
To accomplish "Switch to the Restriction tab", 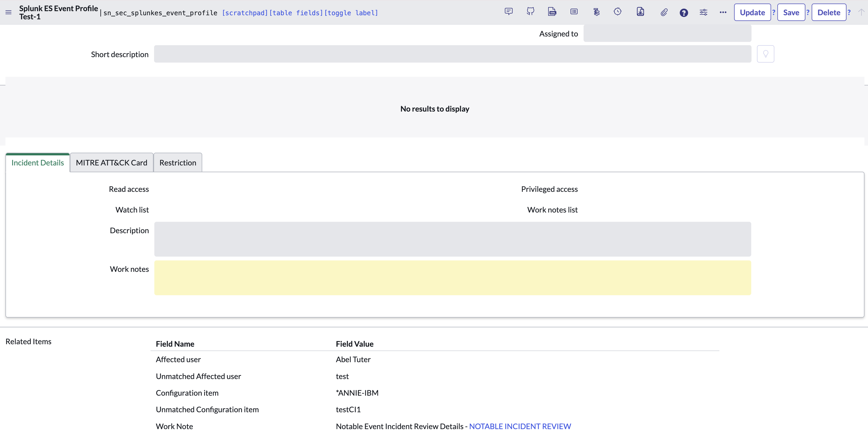I will pyautogui.click(x=177, y=163).
